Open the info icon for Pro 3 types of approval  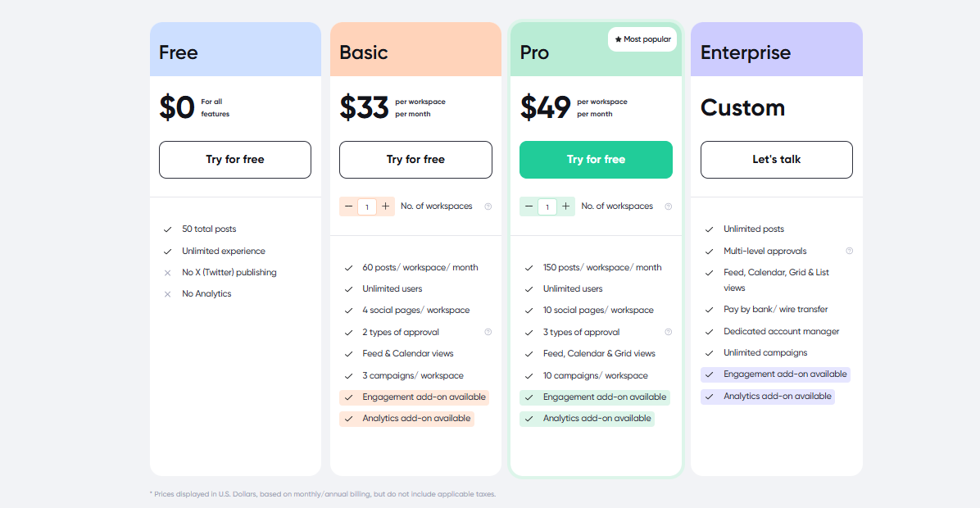(668, 332)
